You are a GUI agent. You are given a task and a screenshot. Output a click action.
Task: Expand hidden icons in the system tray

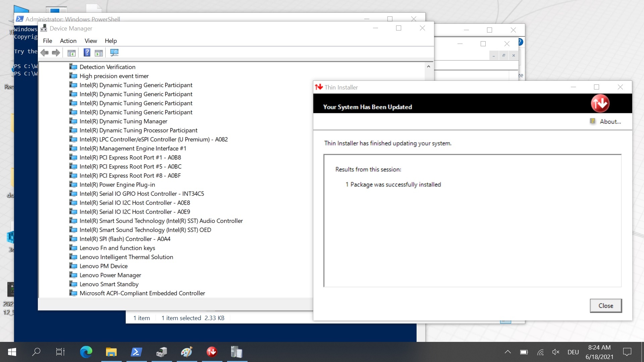click(x=508, y=352)
